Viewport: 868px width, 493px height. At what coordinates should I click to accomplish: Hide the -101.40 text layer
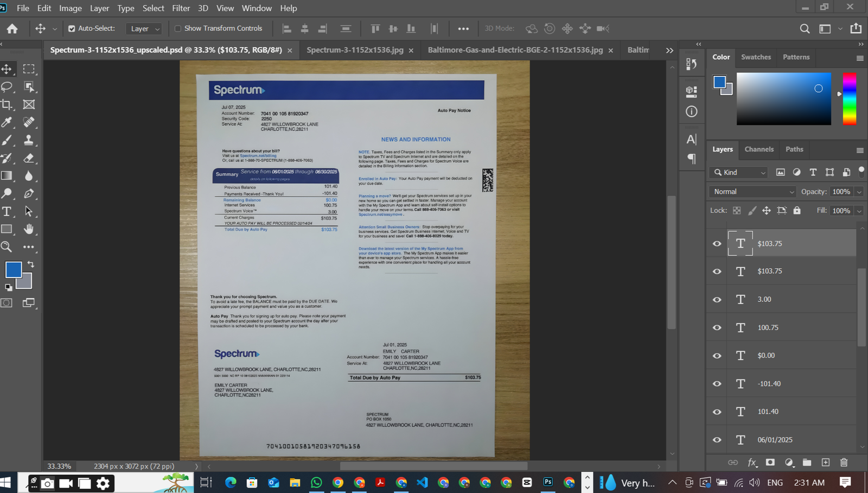click(717, 384)
